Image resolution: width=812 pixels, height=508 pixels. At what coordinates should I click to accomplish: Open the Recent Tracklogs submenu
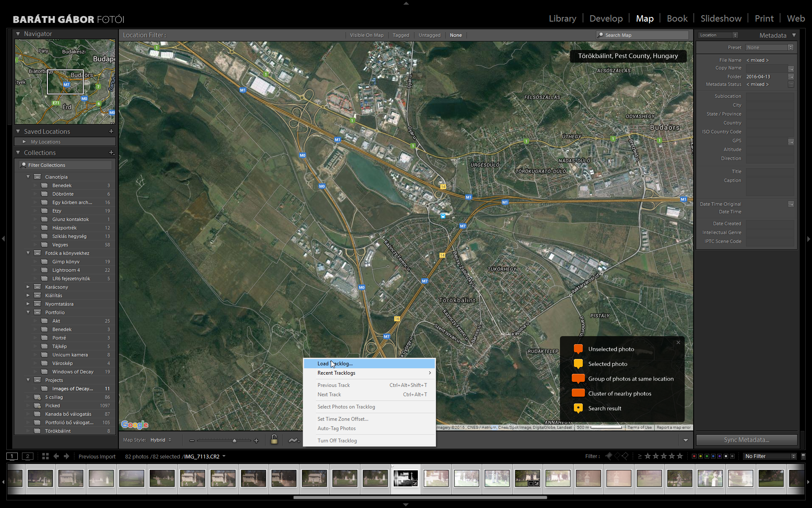coord(369,373)
